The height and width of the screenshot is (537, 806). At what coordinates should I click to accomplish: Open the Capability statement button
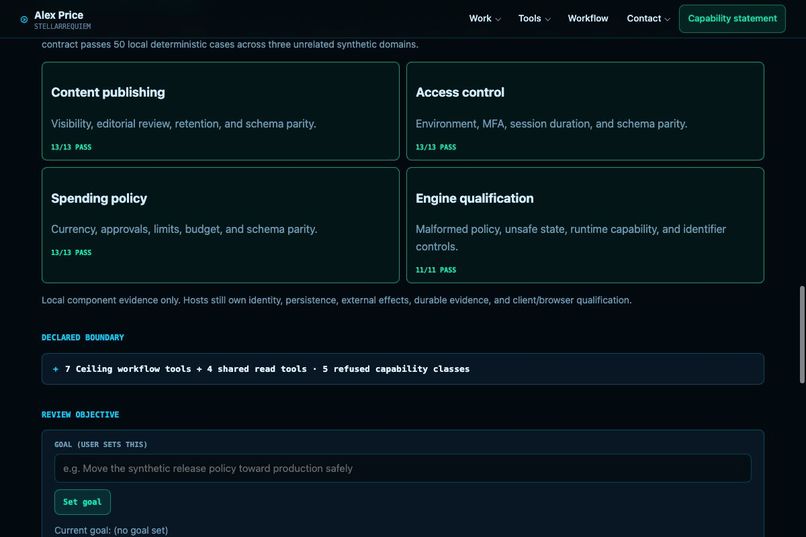[732, 18]
